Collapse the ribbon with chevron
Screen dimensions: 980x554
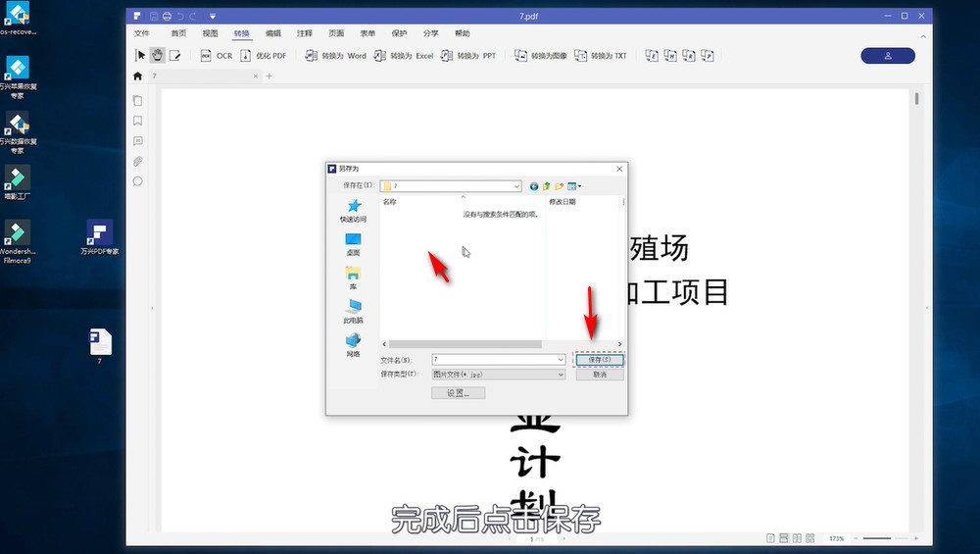tap(923, 36)
